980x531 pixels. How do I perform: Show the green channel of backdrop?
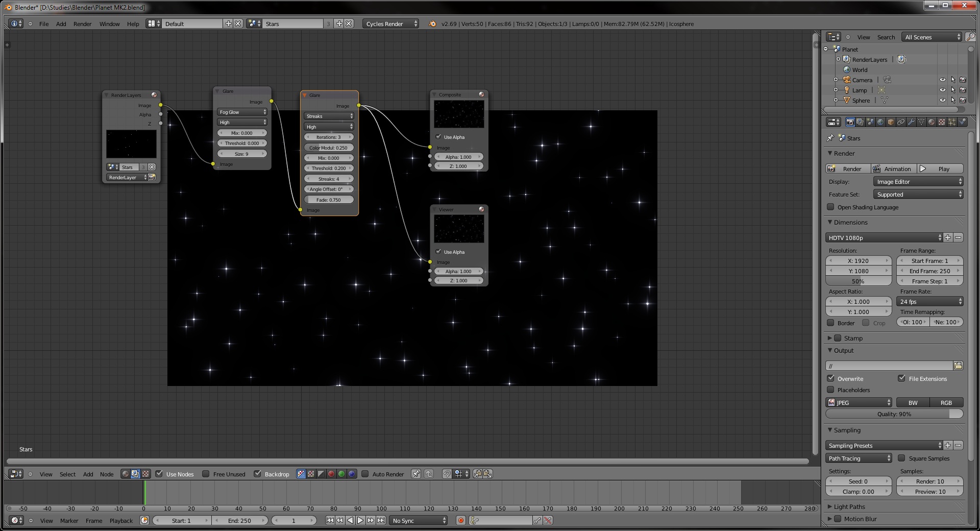click(341, 474)
